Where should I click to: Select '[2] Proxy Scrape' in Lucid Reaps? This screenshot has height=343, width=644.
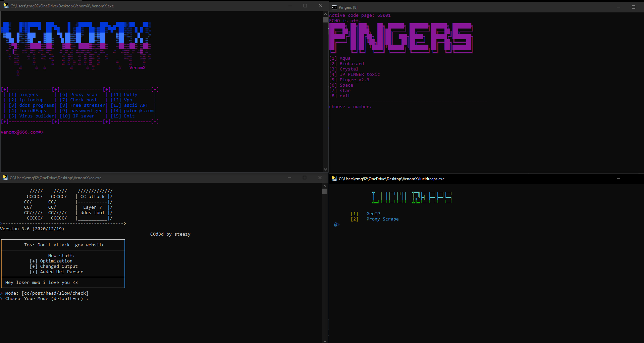(376, 219)
